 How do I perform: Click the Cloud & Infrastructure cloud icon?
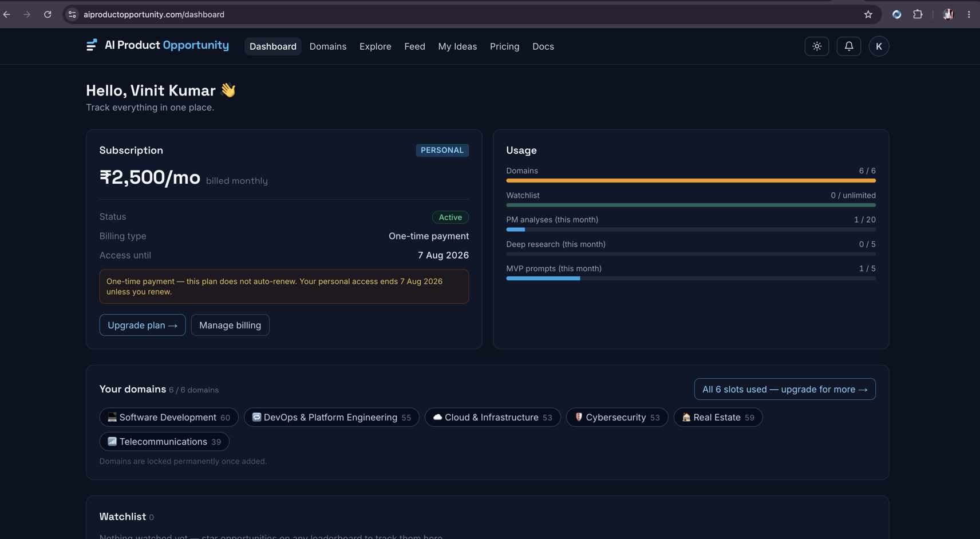437,417
